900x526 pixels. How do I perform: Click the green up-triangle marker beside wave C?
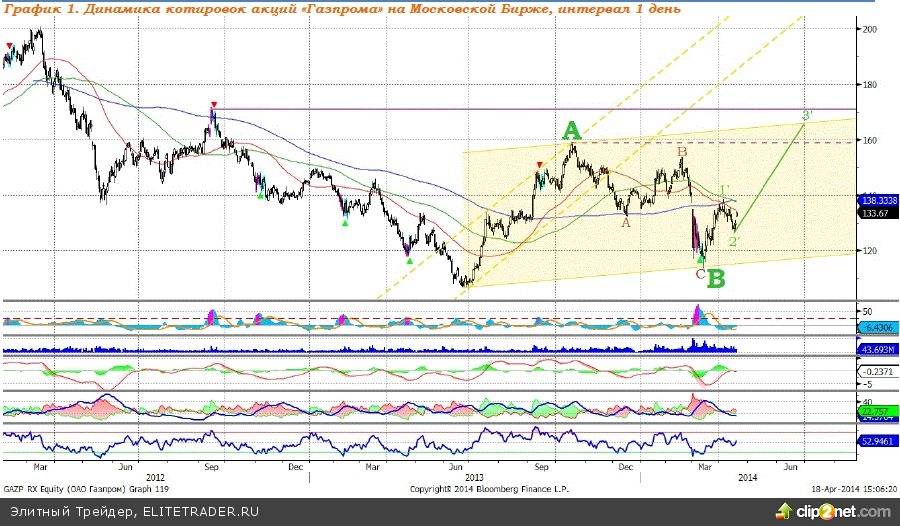click(700, 259)
